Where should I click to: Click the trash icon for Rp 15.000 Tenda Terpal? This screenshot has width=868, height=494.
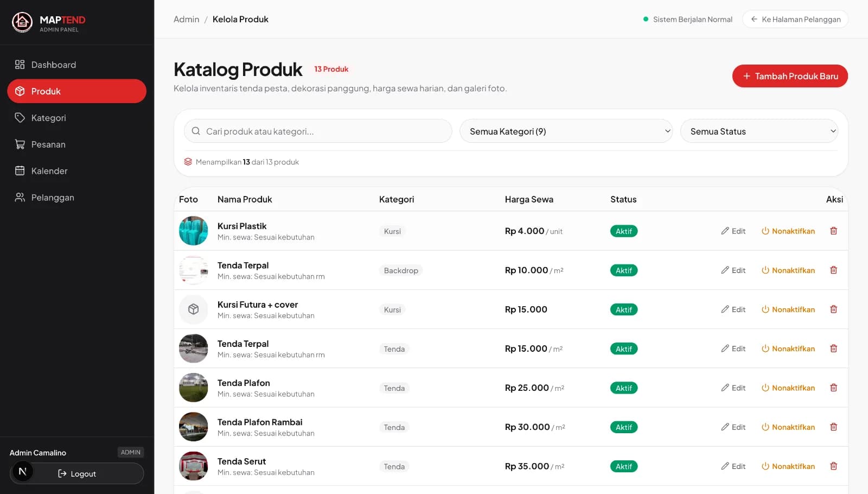pos(834,349)
